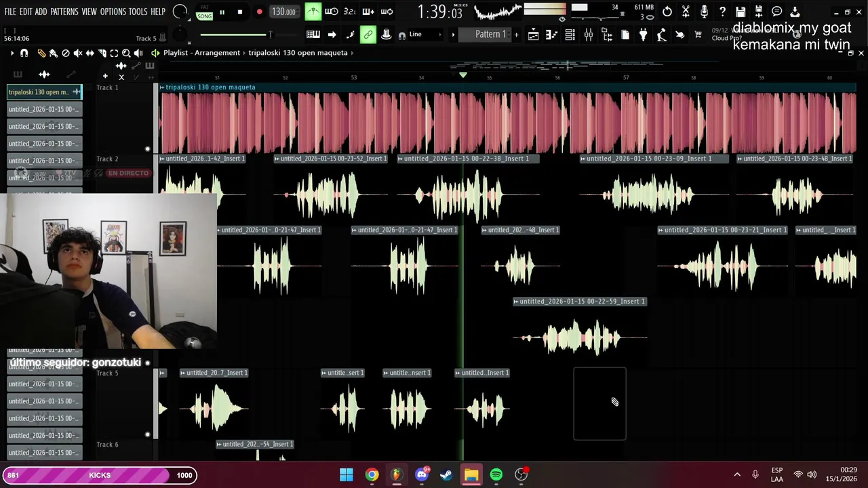Open Spotify from the taskbar

pyautogui.click(x=496, y=474)
